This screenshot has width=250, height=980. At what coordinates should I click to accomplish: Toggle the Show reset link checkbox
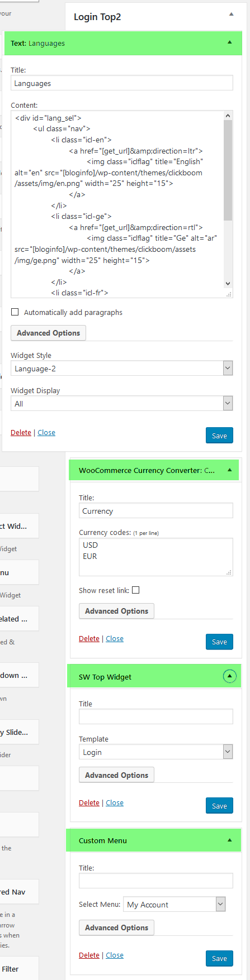coord(136,590)
